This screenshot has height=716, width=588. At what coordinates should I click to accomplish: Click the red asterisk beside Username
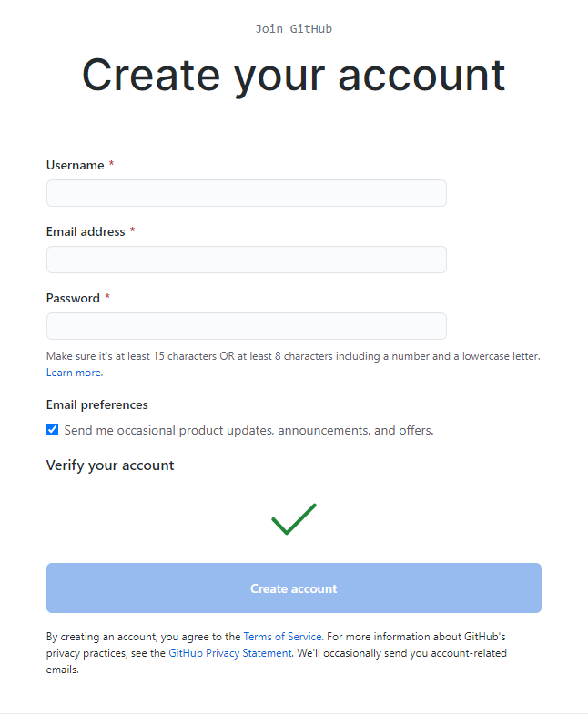[111, 163]
